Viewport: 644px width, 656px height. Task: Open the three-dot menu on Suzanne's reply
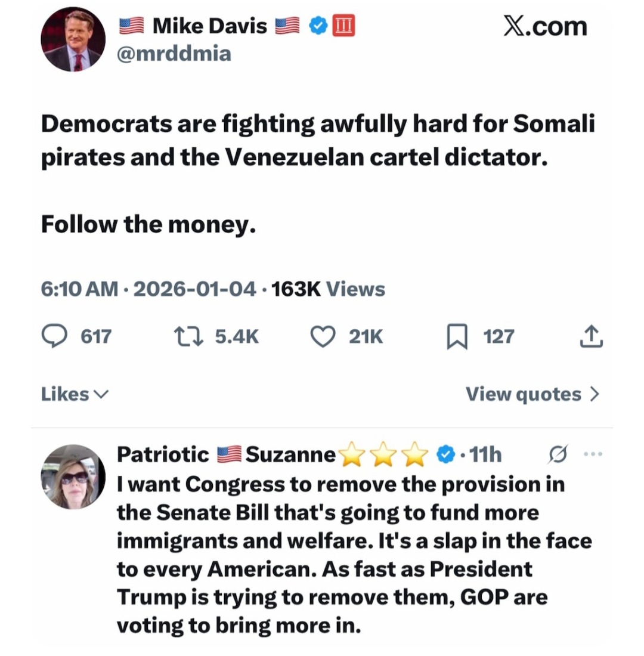pos(593,454)
